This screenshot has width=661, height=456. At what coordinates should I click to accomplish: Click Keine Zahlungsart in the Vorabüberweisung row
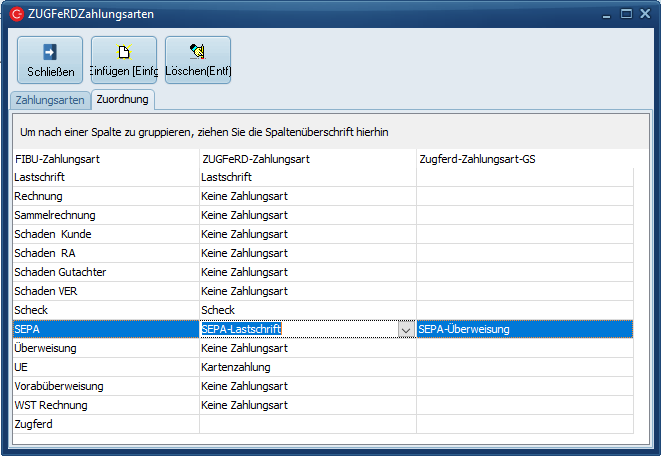pyautogui.click(x=308, y=386)
